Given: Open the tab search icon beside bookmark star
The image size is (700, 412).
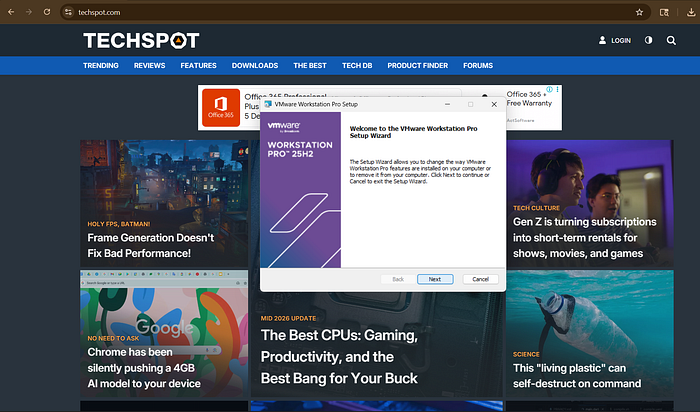Looking at the screenshot, I should 664,12.
